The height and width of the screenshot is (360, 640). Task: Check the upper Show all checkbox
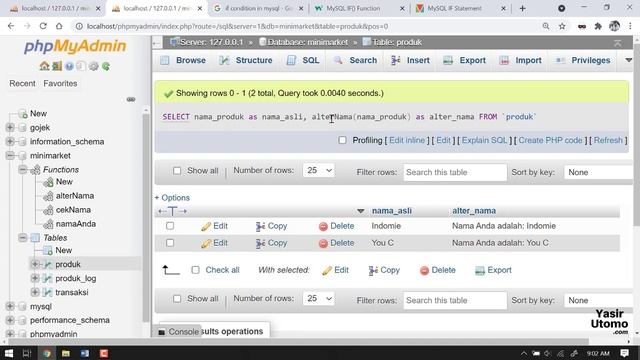(x=177, y=171)
